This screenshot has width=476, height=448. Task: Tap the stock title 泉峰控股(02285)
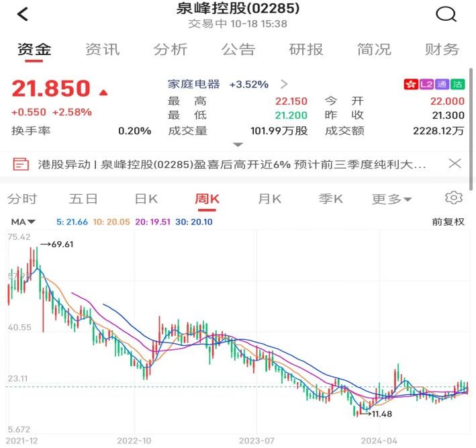(x=238, y=8)
